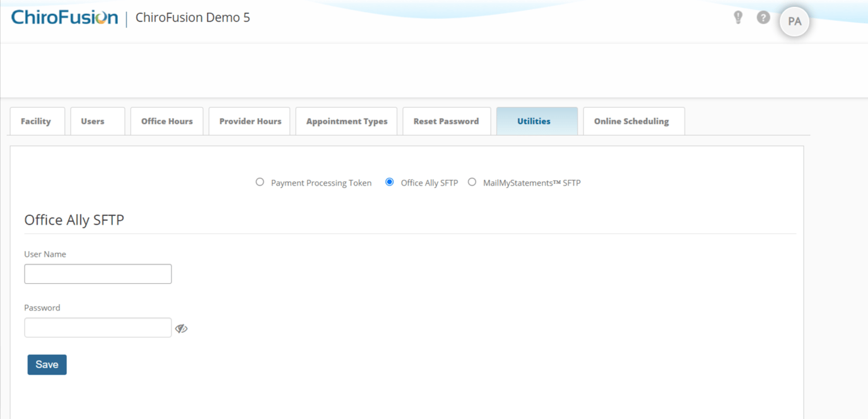Select Payment Processing Token radio button
Image resolution: width=868 pixels, height=419 pixels.
[x=260, y=182]
